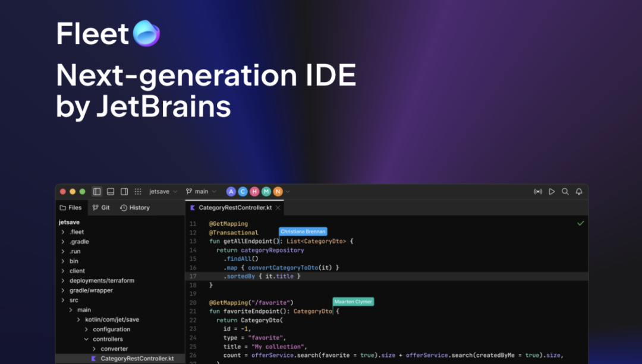The image size is (642, 364).
Task: Expand the converter folder
Action: pos(94,349)
